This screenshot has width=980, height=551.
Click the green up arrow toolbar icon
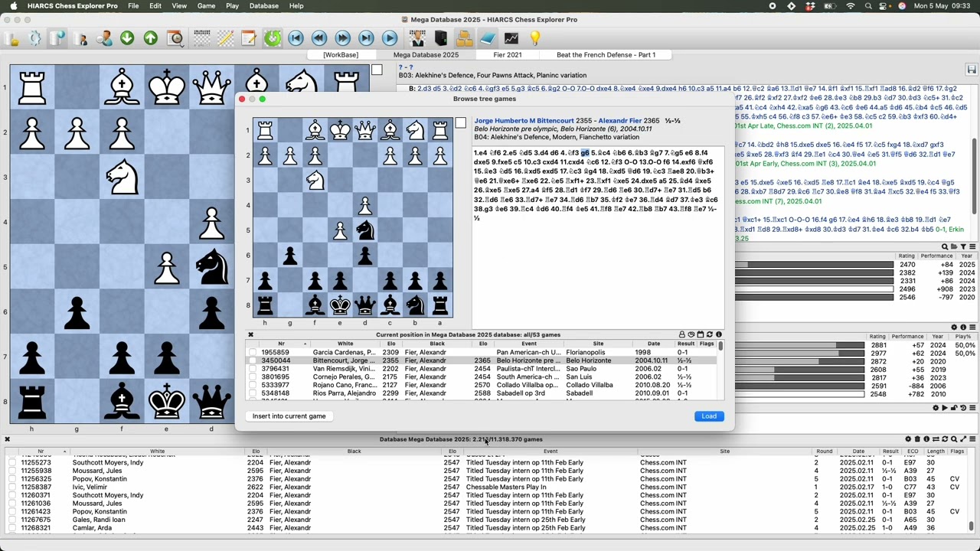point(150,37)
